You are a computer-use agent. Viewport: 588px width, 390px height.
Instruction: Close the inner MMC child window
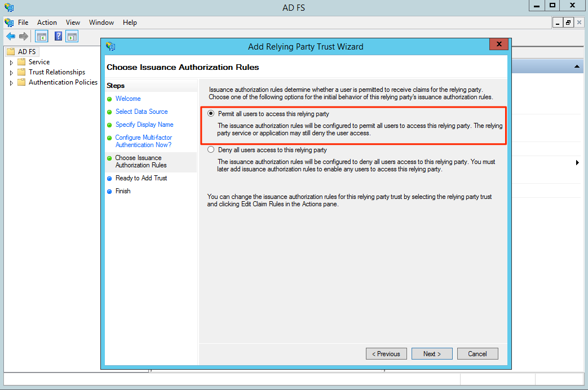pos(579,23)
